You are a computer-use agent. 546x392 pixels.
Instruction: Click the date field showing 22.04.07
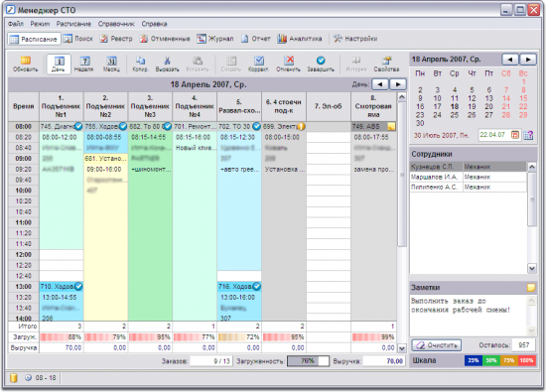click(494, 135)
